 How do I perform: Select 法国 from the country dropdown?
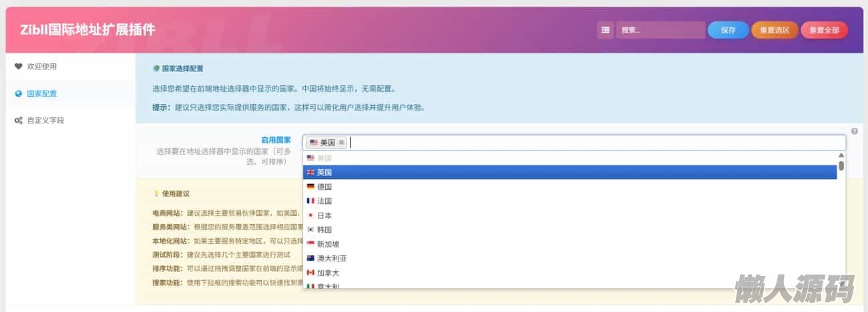(x=570, y=201)
